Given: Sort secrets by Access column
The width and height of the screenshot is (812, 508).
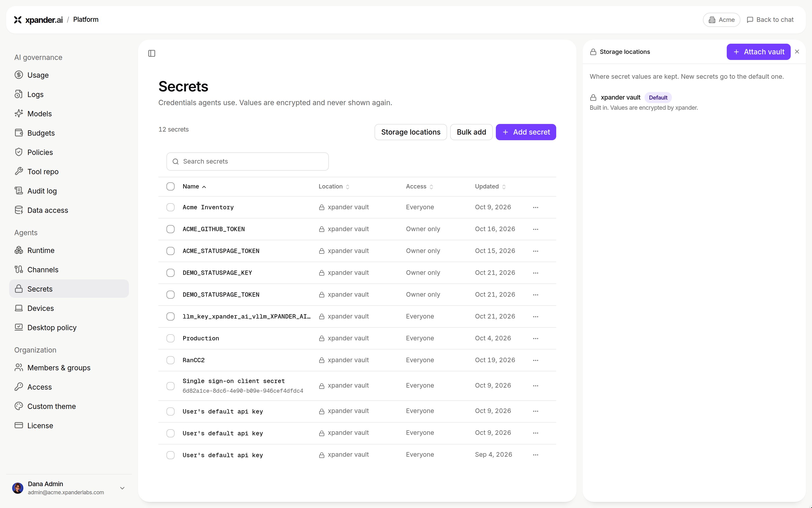Looking at the screenshot, I should click(x=419, y=186).
